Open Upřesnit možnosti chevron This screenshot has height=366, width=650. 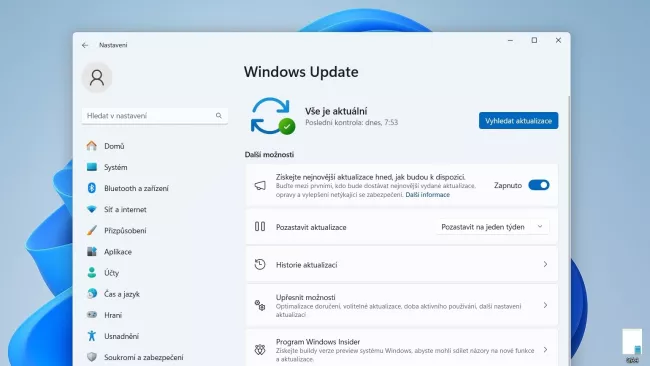pos(545,305)
